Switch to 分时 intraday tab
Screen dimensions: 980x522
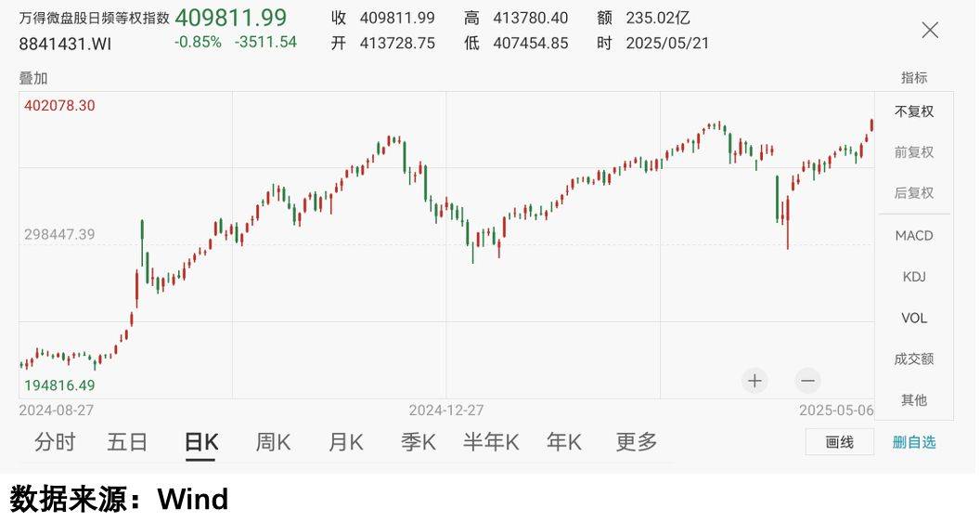[x=55, y=442]
